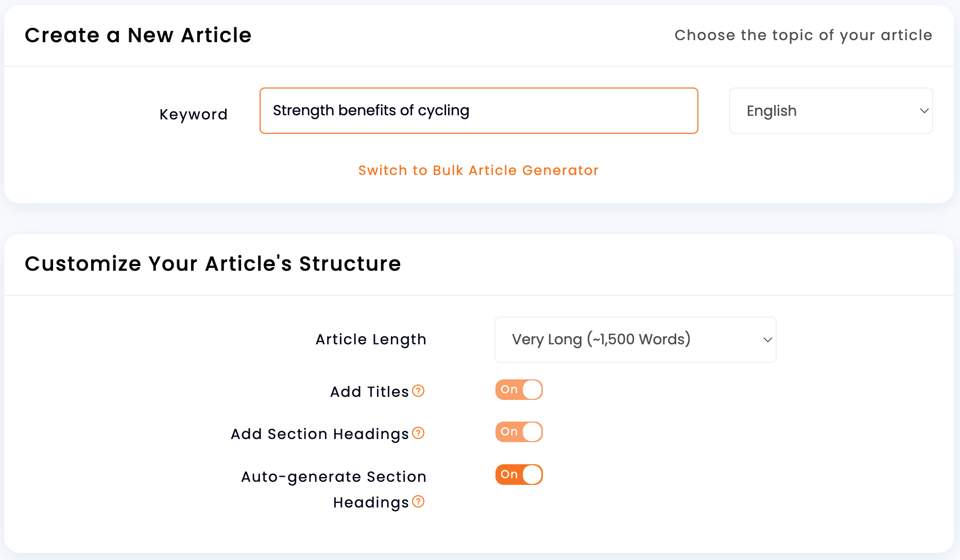
Task: Open the Add Titles help tooltip
Action: point(418,391)
